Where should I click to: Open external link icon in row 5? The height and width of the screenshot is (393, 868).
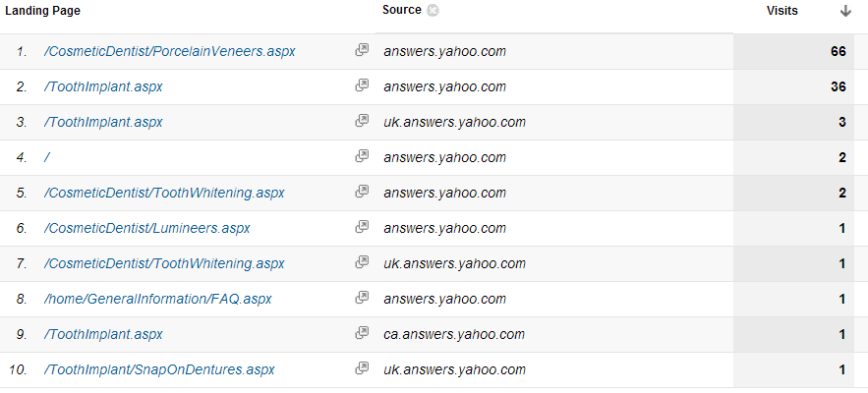[362, 192]
